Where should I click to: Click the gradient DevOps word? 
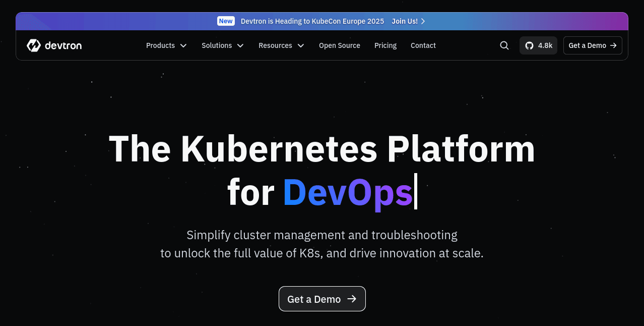coord(348,193)
